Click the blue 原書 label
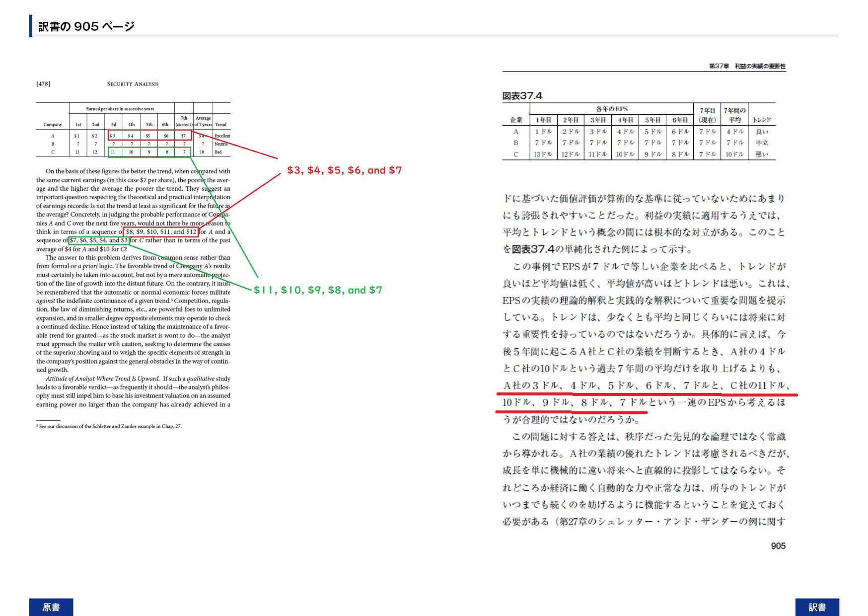Screen dimensions: 868x616 pyautogui.click(x=51, y=607)
